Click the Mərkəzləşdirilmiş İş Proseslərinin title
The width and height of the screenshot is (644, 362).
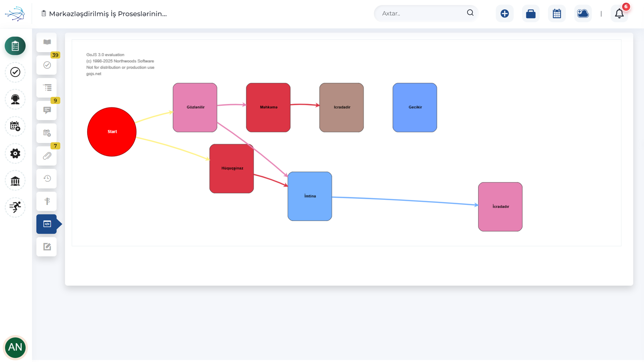(x=108, y=14)
